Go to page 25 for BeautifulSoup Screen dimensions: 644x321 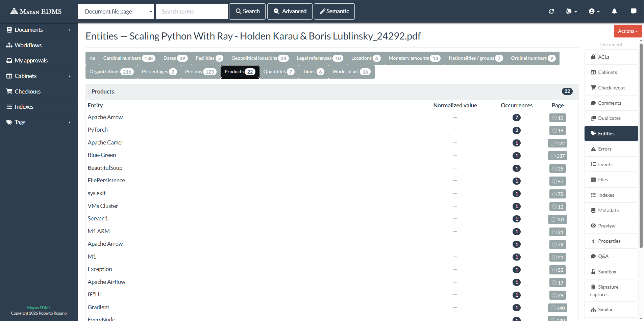pyautogui.click(x=558, y=168)
